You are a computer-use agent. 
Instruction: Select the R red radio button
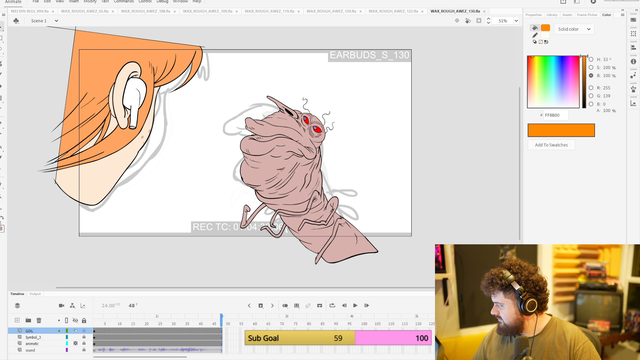[591, 88]
